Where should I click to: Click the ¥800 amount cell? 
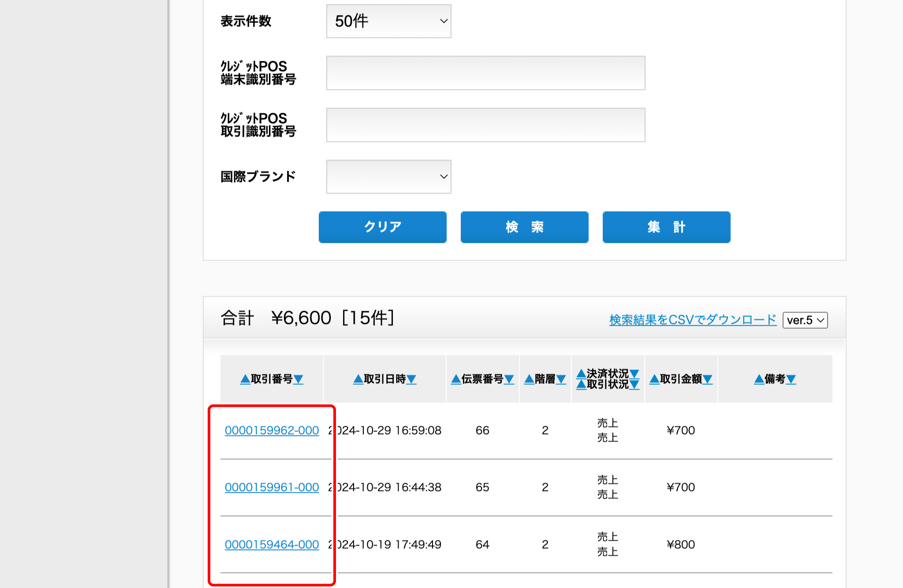tap(681, 545)
